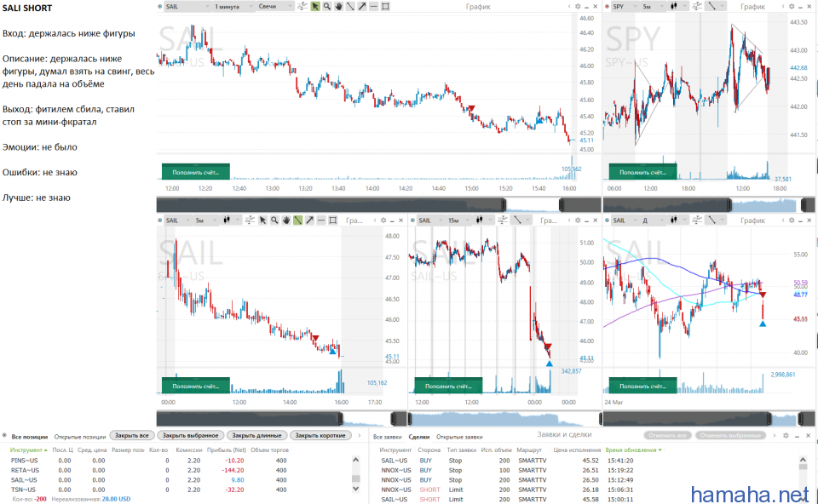Toggle link indicator on positions panel
Viewport: 818px width, 504px height.
pos(4,435)
